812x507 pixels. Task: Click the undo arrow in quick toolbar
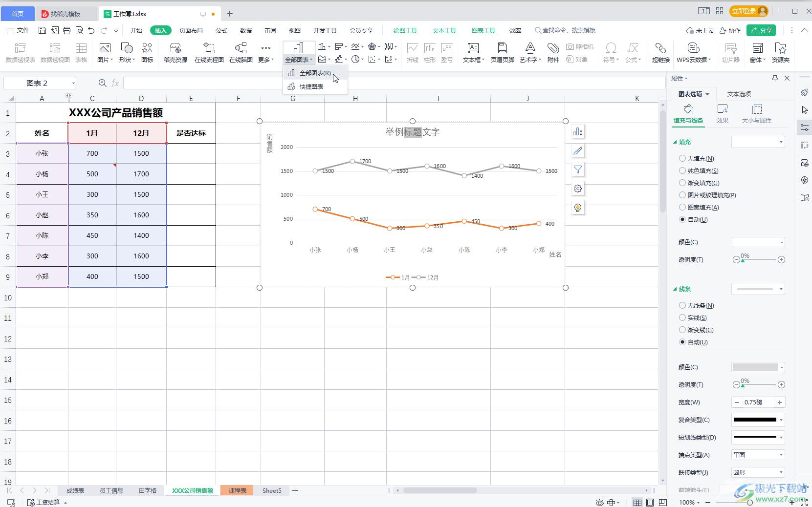(x=91, y=30)
